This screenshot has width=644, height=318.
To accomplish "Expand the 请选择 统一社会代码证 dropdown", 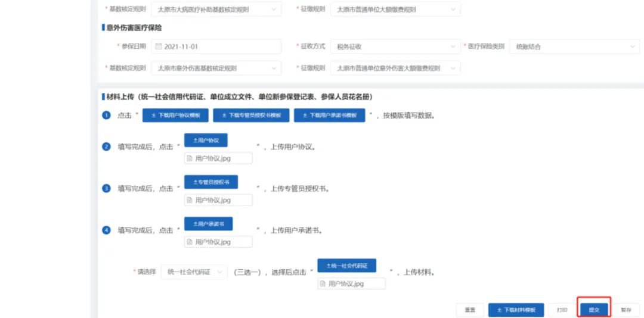I will 194,272.
